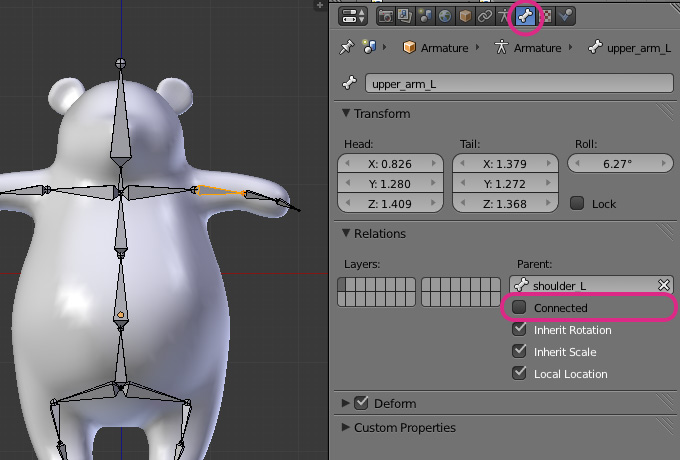Open the Render Layers properties tab

pyautogui.click(x=405, y=16)
